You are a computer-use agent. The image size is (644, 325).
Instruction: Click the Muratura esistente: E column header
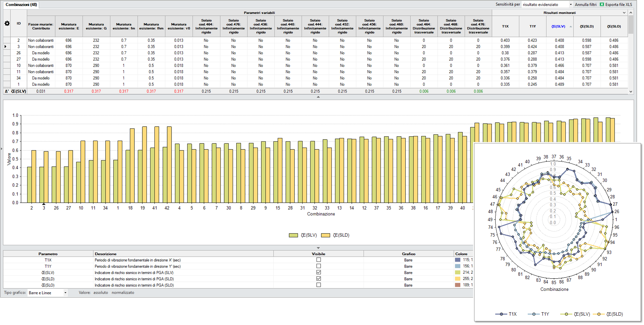[x=69, y=26]
